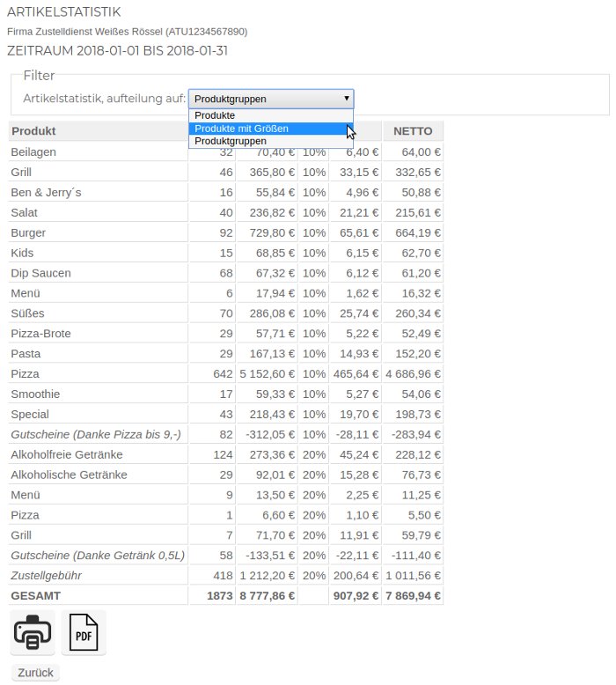This screenshot has height=685, width=616.
Task: Choose 'Produkte' from the dropdown list
Action: [271, 115]
